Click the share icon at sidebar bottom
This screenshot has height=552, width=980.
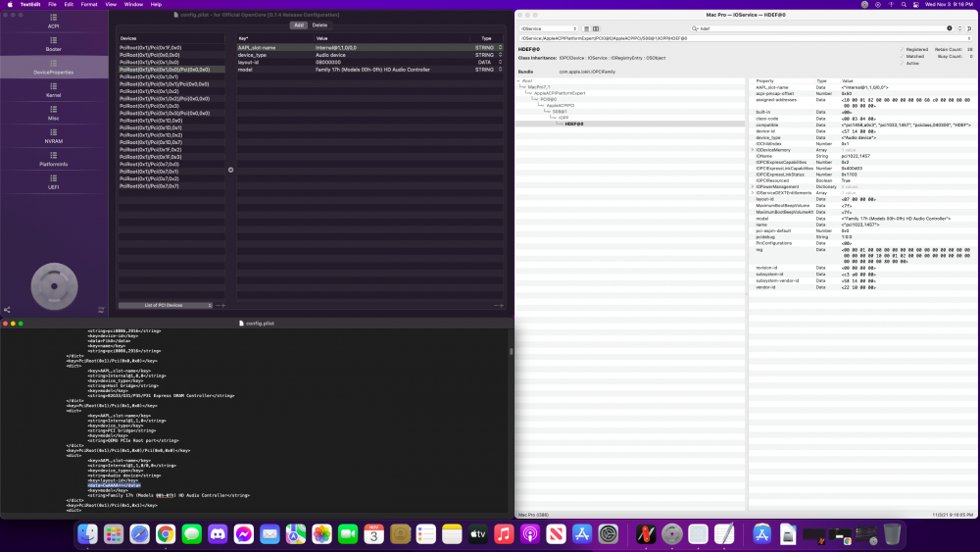click(7, 310)
